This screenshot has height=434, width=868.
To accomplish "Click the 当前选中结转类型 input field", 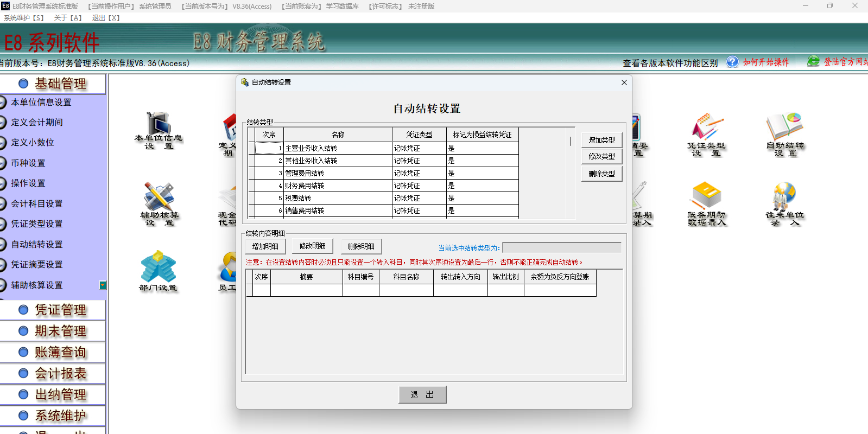I will coord(561,248).
